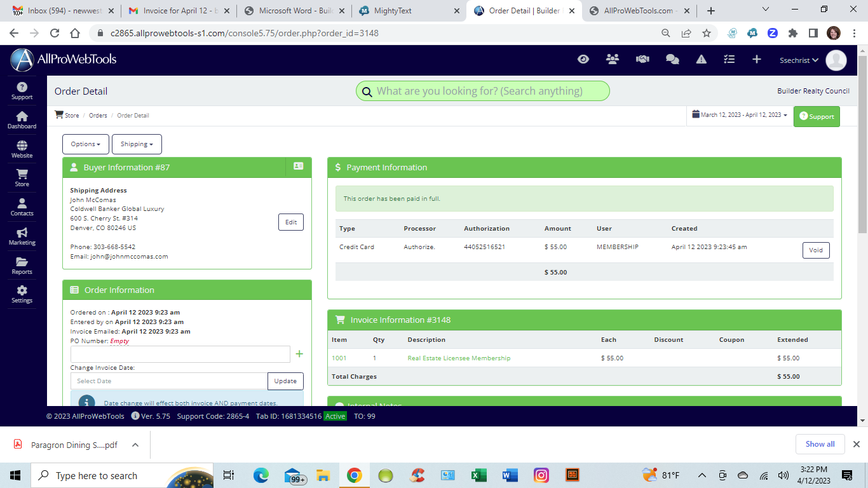Viewport: 868px width, 488px height.
Task: Click the browser address bar URL
Action: [x=244, y=33]
